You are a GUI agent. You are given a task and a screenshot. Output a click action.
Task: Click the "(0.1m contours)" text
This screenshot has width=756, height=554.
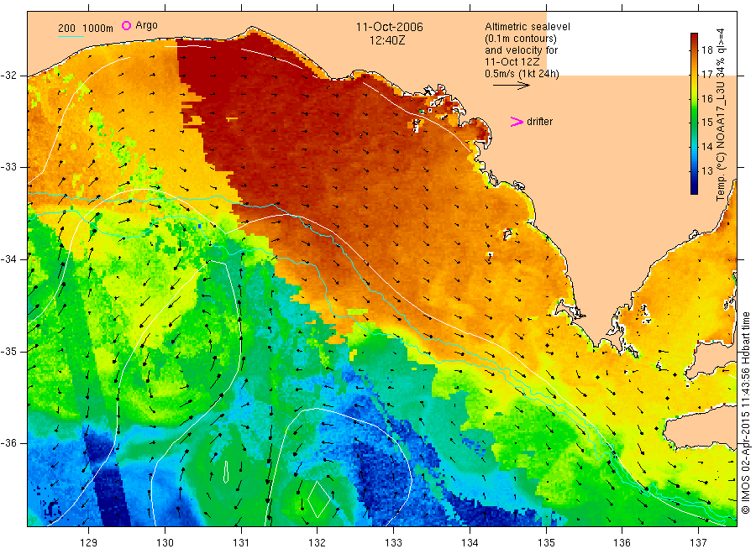point(521,39)
